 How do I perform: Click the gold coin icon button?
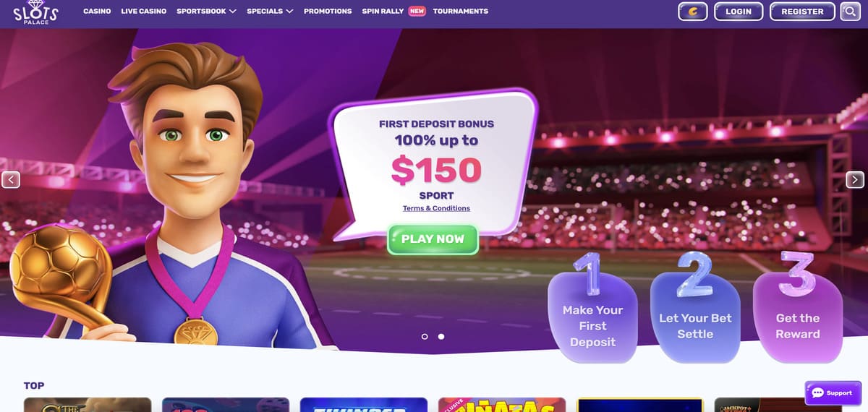point(692,12)
